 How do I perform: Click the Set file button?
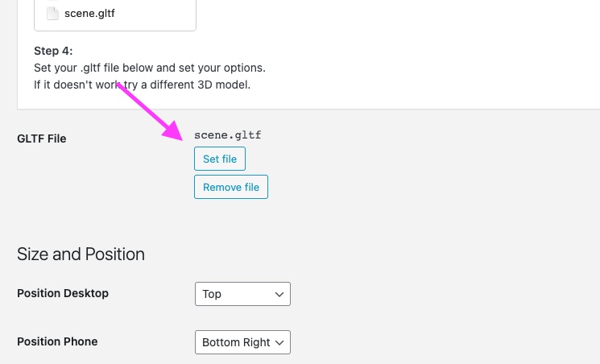click(x=220, y=159)
